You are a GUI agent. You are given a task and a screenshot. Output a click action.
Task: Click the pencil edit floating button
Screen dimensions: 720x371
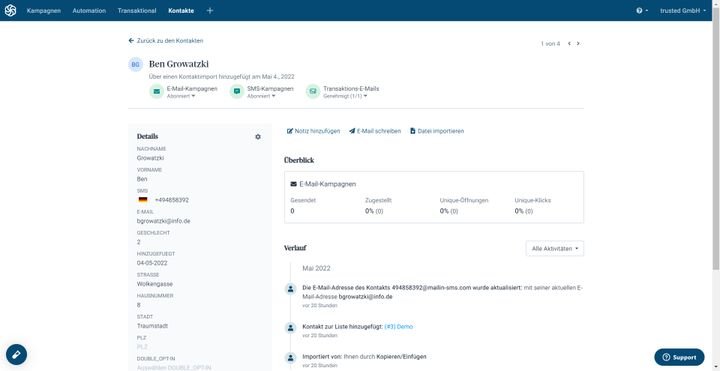(16, 354)
